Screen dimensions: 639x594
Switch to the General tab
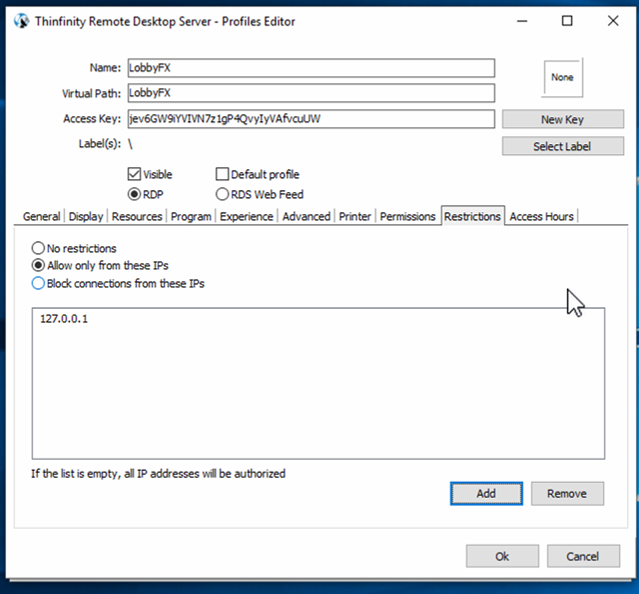[x=42, y=216]
